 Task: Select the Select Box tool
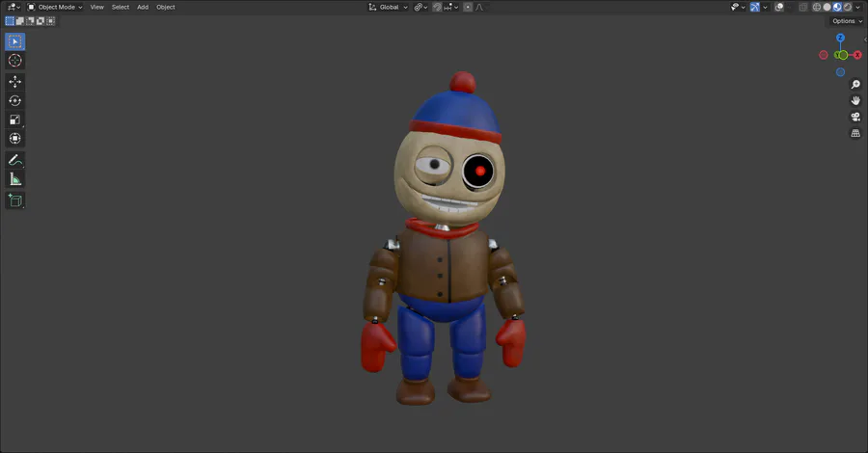click(x=14, y=41)
